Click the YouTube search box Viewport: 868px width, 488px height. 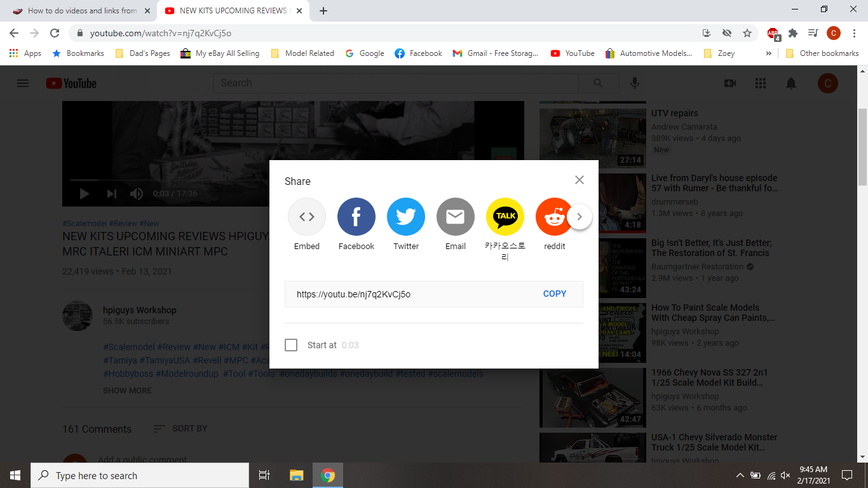pos(396,83)
